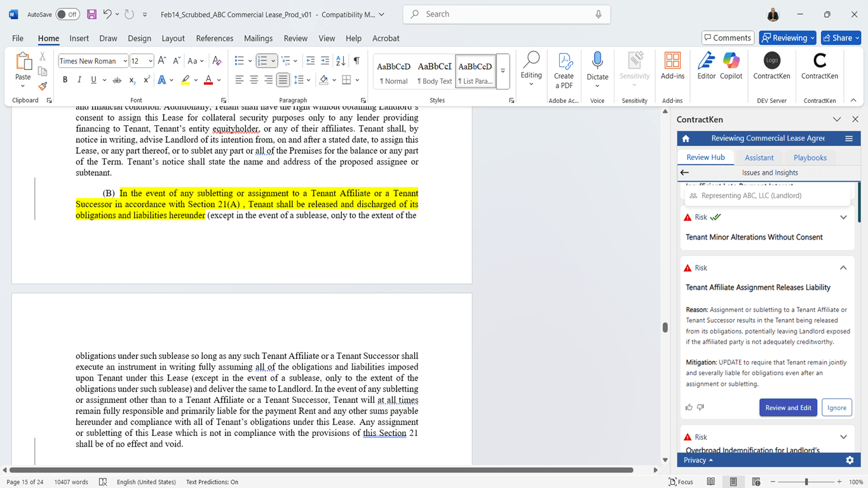This screenshot has width=868, height=488.
Task: Switch to References ribbon tab
Action: pyautogui.click(x=215, y=38)
